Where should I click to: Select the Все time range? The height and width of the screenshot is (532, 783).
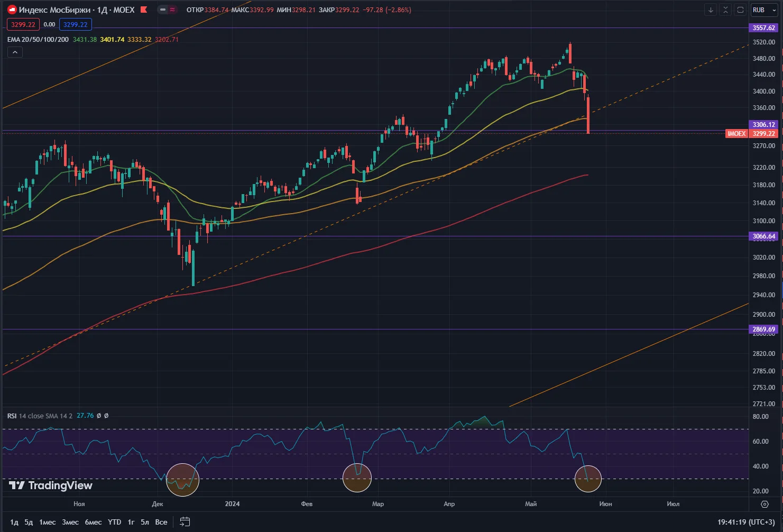point(161,522)
